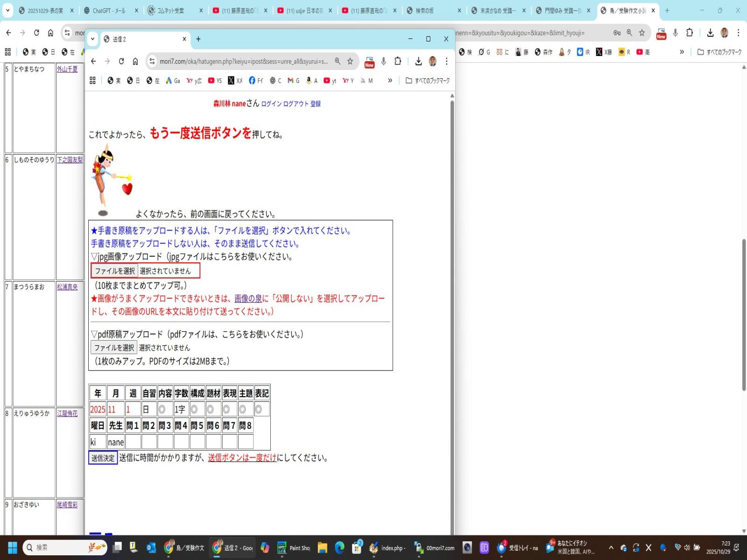
Task: Click the microphone icon in the popup toolbar
Action: (383, 61)
